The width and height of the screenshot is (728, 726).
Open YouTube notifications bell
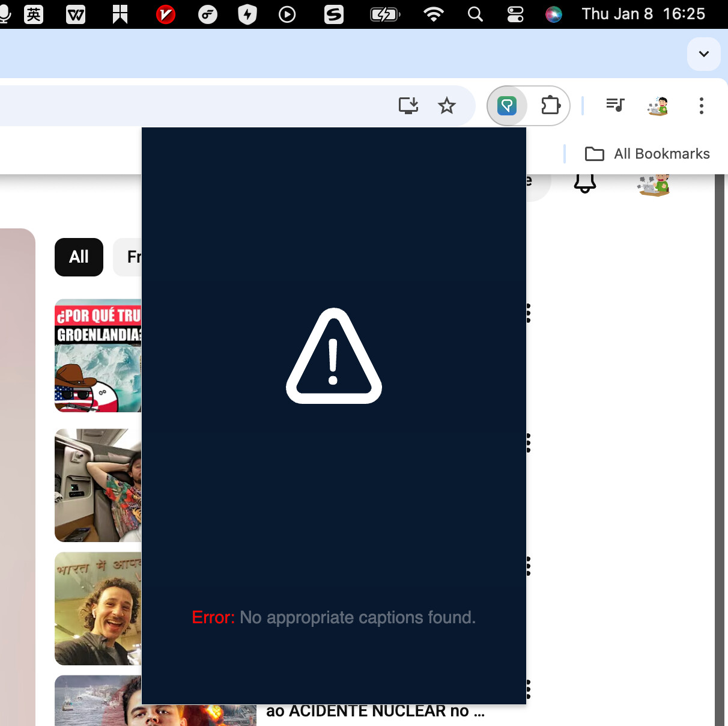coord(584,183)
